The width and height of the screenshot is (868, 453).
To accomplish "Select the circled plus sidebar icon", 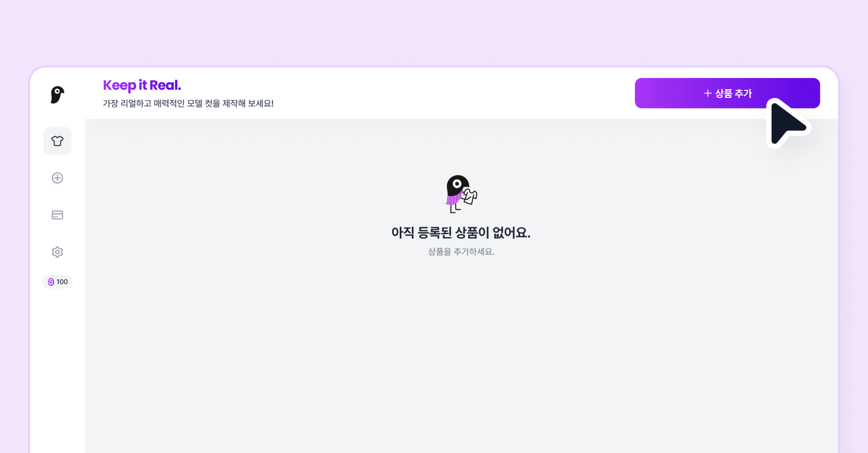I will [x=57, y=178].
